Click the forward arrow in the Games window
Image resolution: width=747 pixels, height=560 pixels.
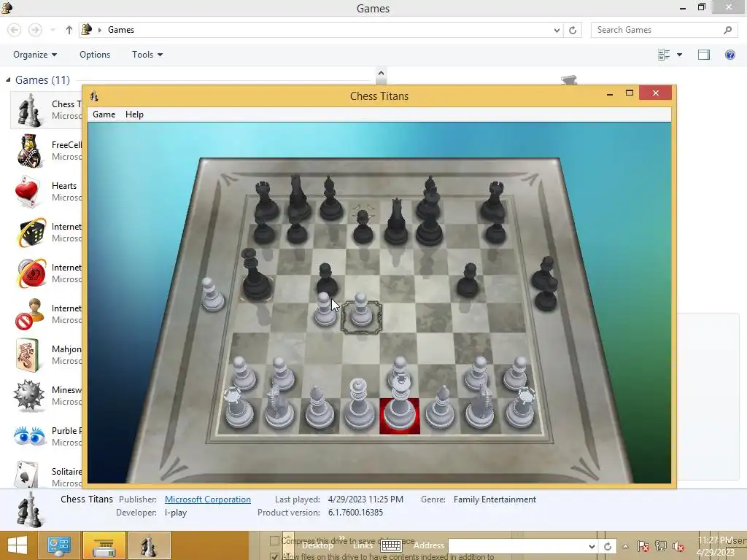pos(35,30)
